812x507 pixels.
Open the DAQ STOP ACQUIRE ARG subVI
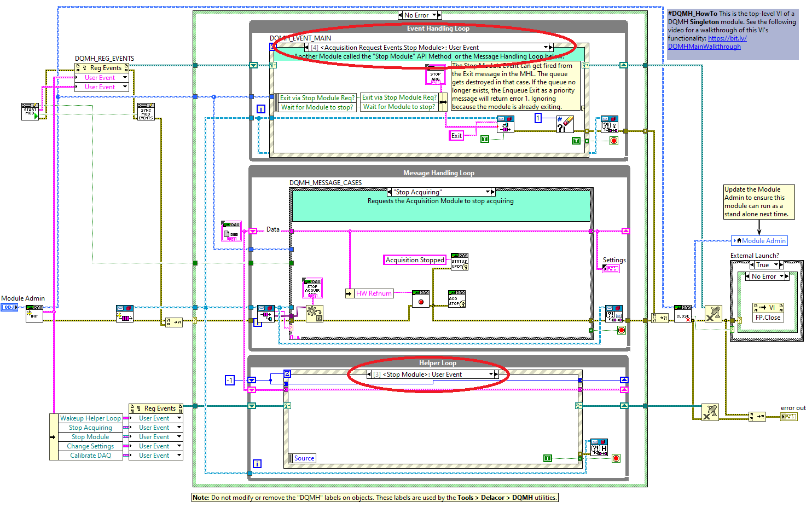[x=314, y=287]
